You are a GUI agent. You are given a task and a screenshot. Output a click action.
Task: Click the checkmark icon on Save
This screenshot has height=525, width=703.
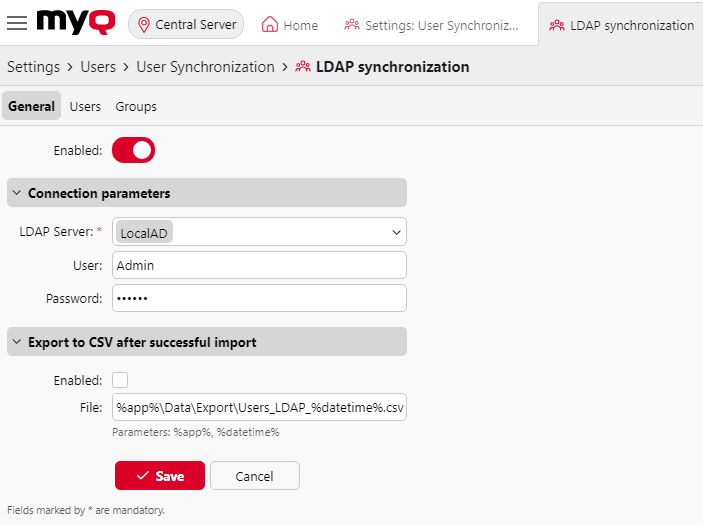(x=142, y=476)
